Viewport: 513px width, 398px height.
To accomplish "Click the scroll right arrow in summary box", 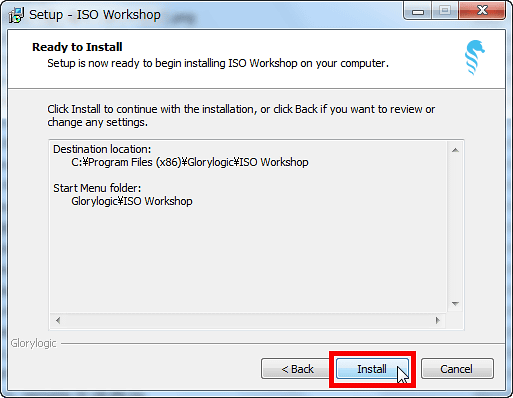I will tap(438, 320).
